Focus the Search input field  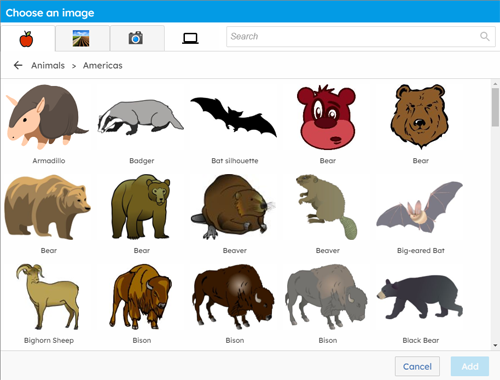pyautogui.click(x=361, y=37)
